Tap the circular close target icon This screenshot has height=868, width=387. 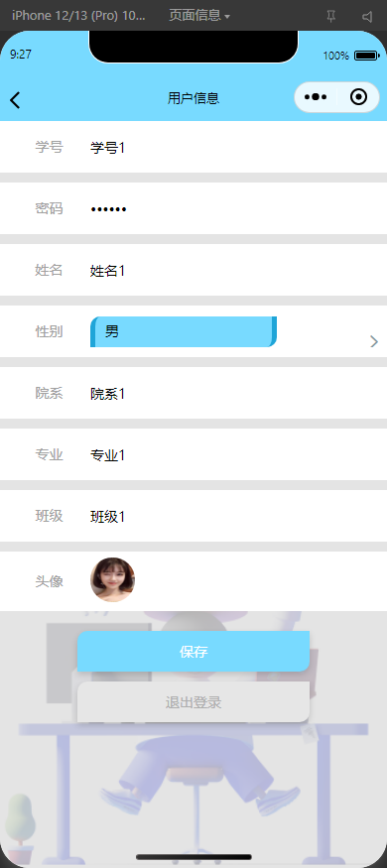(x=359, y=97)
